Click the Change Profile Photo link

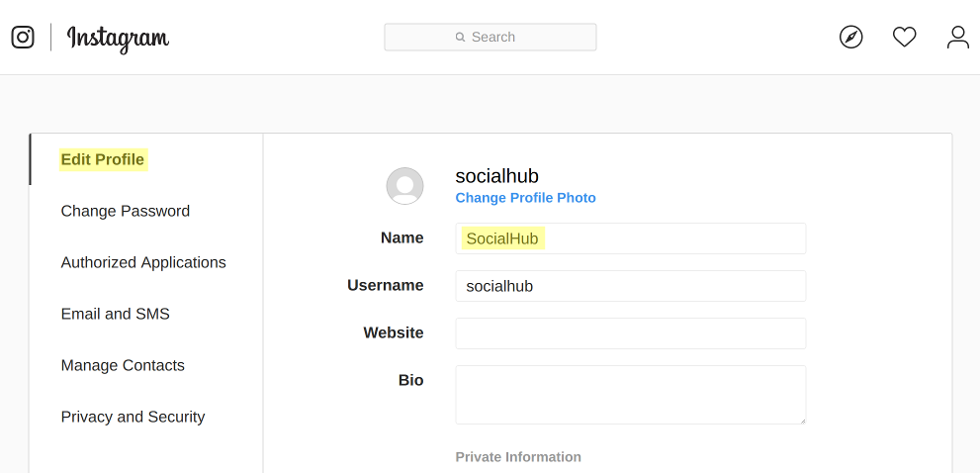pos(525,198)
